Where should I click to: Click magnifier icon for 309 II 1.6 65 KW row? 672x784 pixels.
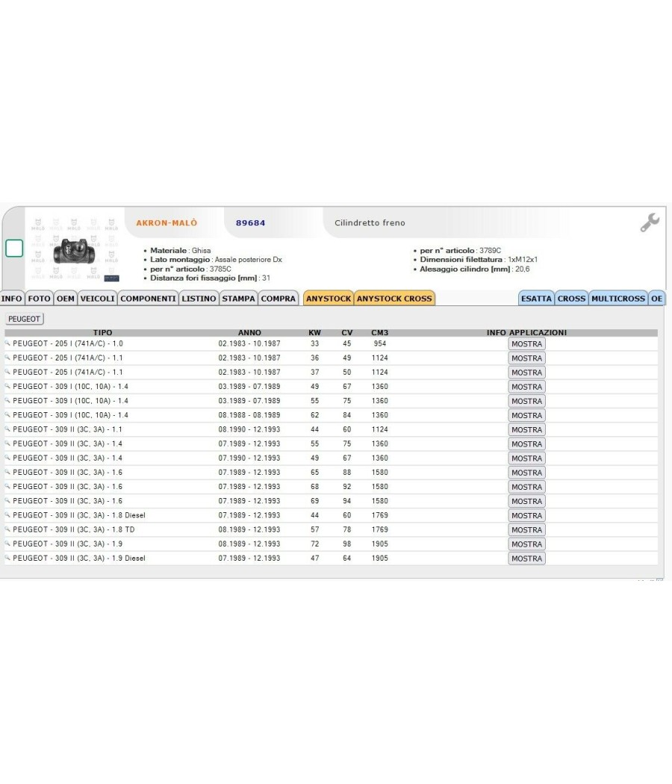pos(7,473)
